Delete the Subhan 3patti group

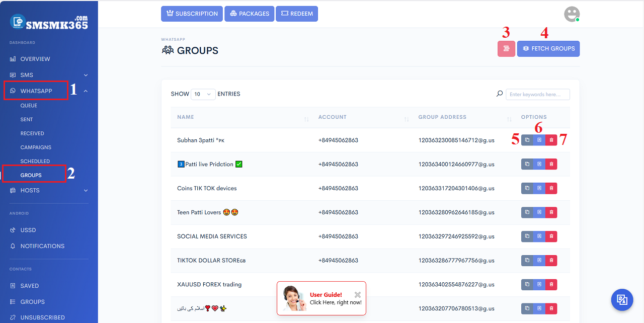(551, 140)
